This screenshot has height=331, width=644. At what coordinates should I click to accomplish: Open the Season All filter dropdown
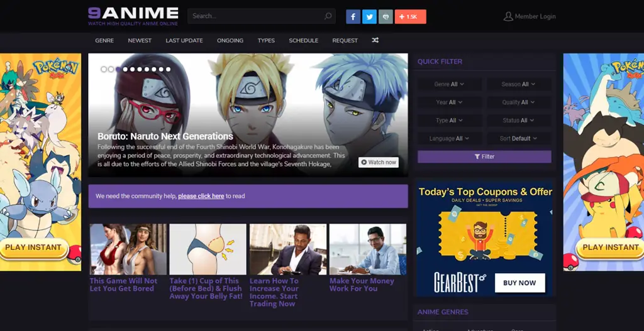pyautogui.click(x=519, y=84)
